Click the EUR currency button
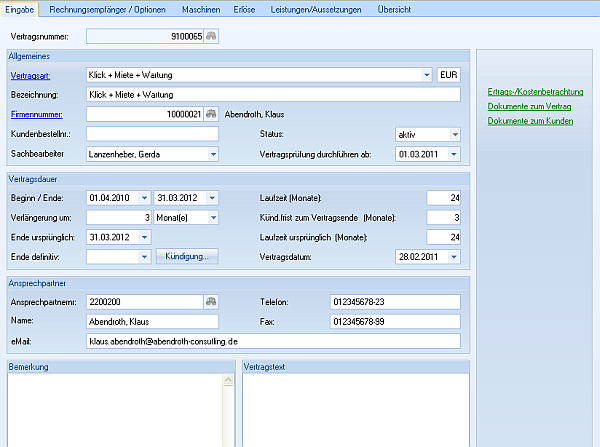The width and height of the screenshot is (600, 447). click(449, 75)
